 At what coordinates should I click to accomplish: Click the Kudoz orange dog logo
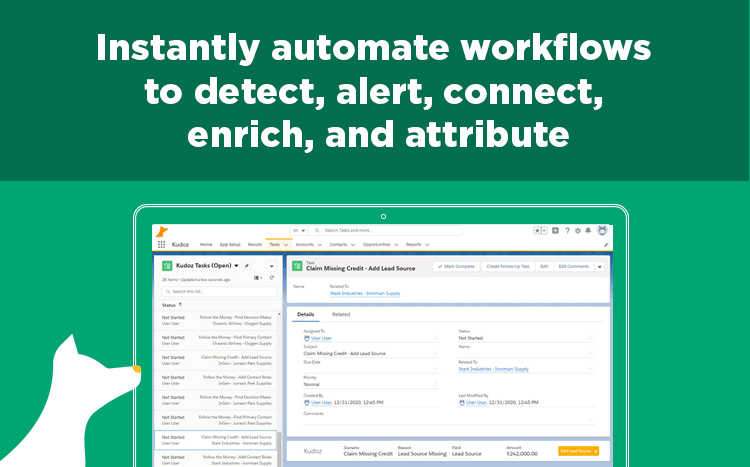tap(162, 232)
